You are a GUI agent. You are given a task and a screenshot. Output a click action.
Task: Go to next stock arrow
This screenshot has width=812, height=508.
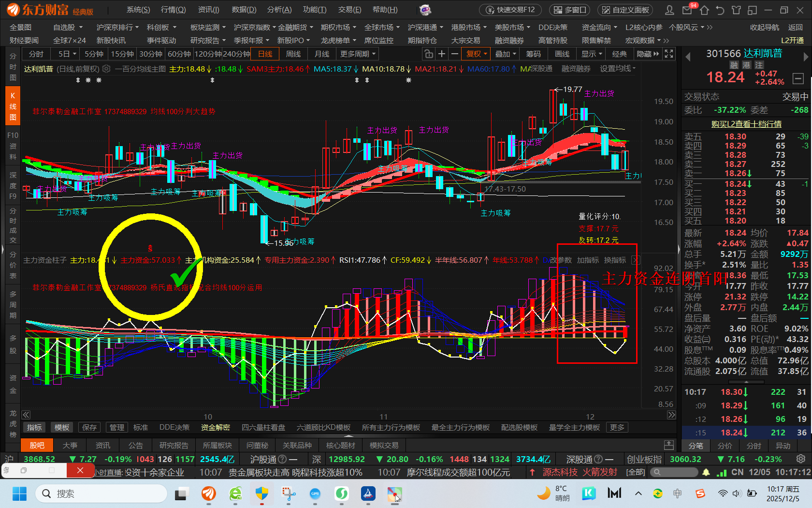click(806, 57)
